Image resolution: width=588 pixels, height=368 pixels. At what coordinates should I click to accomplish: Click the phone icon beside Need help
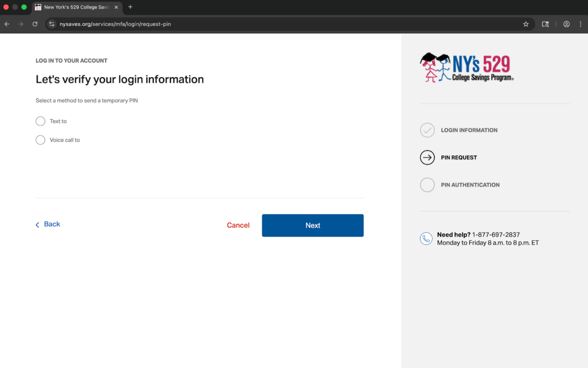pyautogui.click(x=426, y=239)
